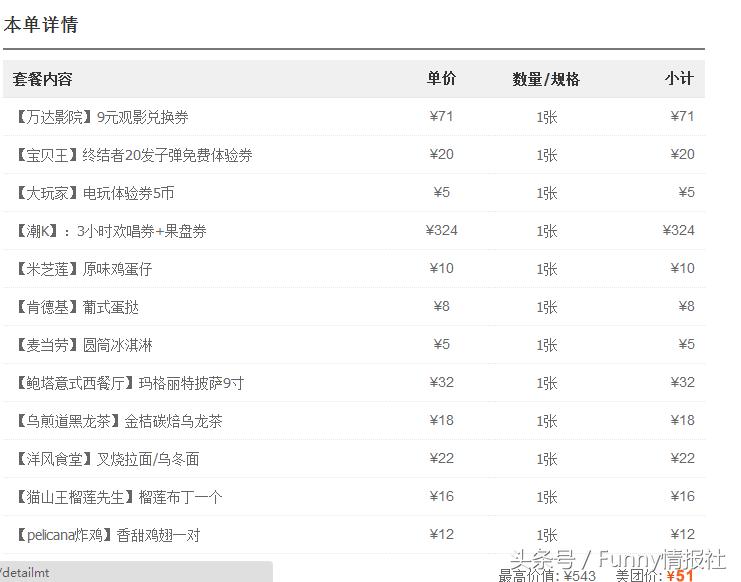Click the ¥71 unit price for 万达影院

[x=441, y=116]
